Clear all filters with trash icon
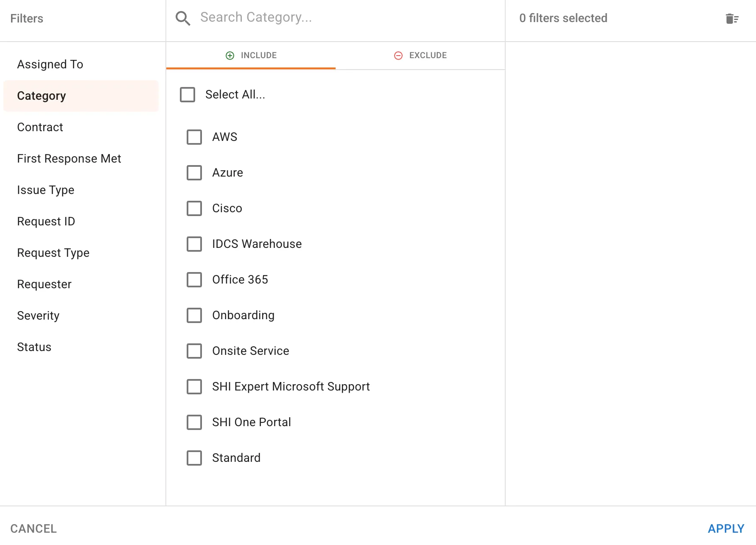756x545 pixels. click(x=732, y=19)
